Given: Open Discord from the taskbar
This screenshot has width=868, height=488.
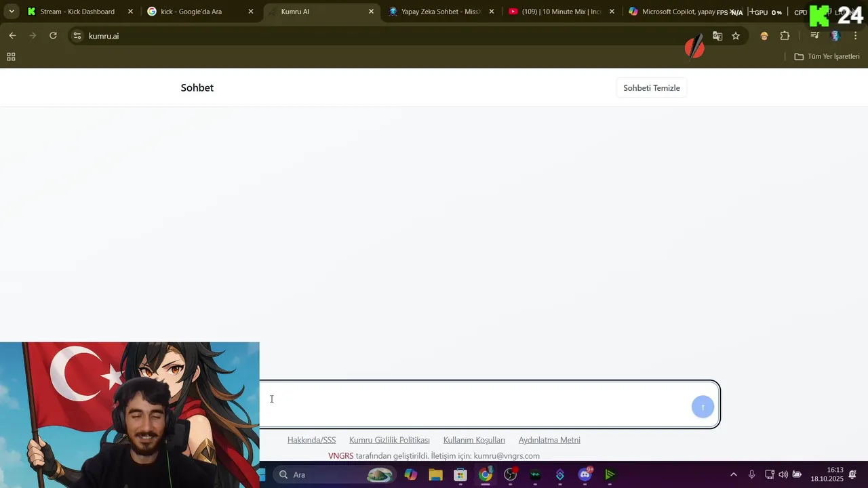Looking at the screenshot, I should click(x=585, y=475).
